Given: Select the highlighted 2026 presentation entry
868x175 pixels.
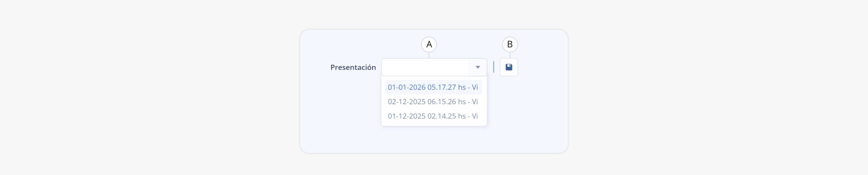Looking at the screenshot, I should (433, 87).
